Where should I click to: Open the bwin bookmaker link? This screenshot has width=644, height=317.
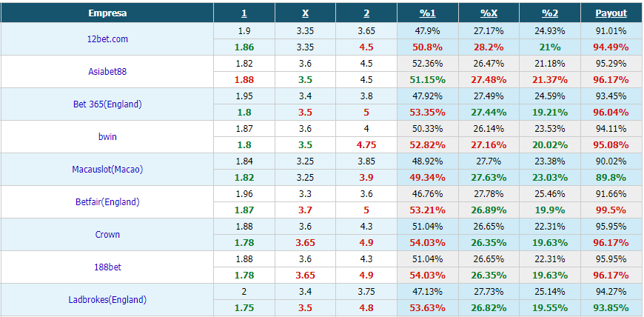point(107,136)
